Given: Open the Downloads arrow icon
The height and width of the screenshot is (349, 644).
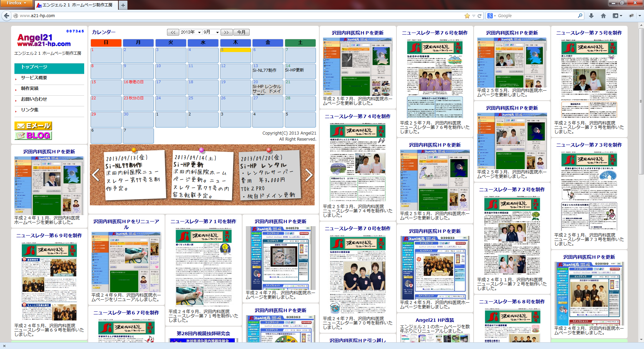Looking at the screenshot, I should (x=591, y=16).
